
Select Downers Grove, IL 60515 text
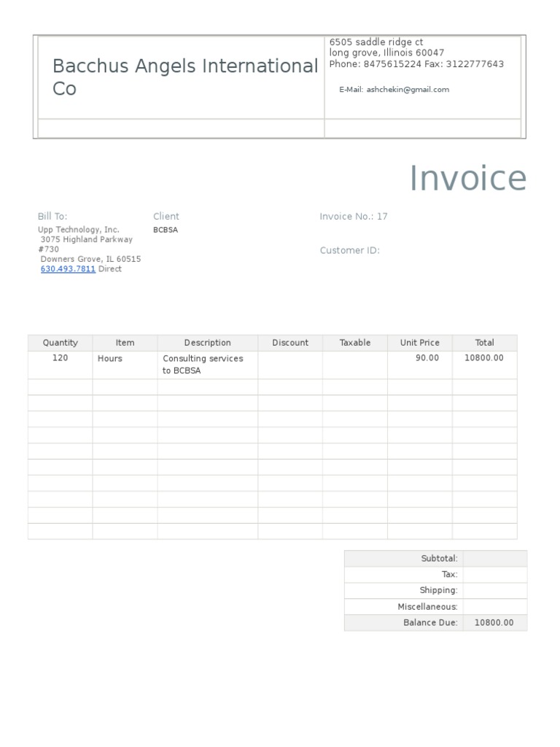point(90,259)
